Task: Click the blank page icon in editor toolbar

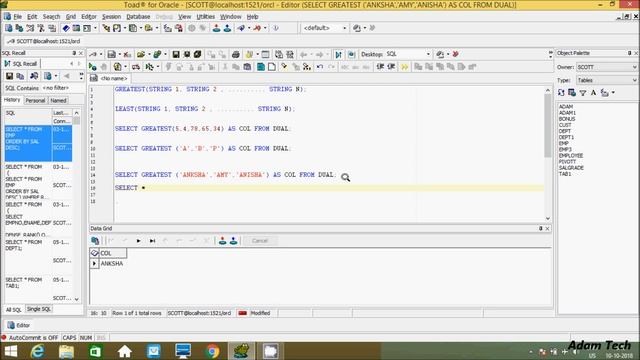Action: tap(272, 67)
